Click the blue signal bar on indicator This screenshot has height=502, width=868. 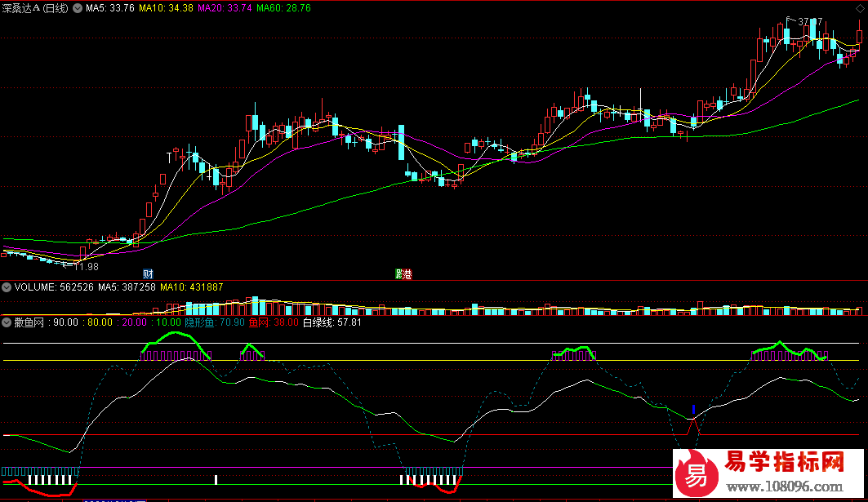tap(693, 410)
